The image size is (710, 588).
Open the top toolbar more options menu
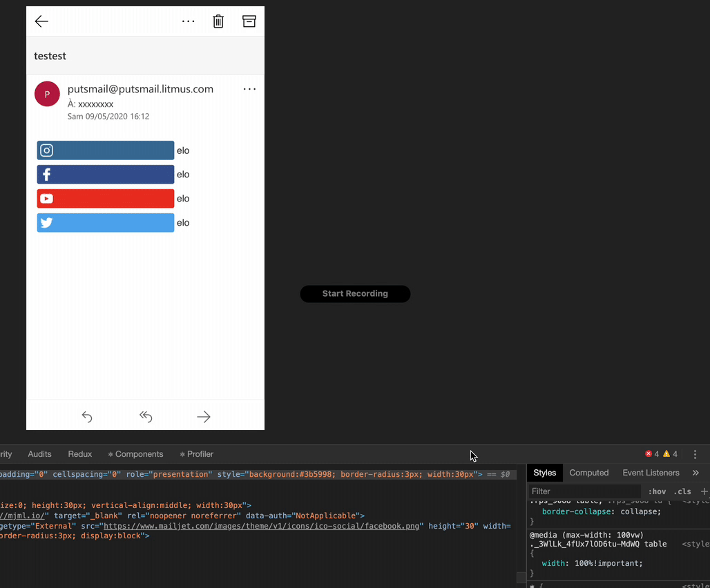pos(189,21)
